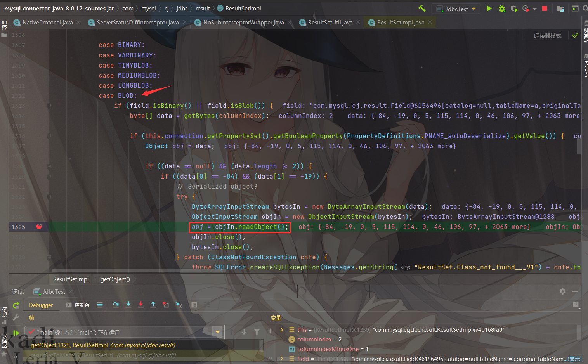Hide the debug tool window via minimize dash
The width and height of the screenshot is (588, 364).
[x=575, y=291]
